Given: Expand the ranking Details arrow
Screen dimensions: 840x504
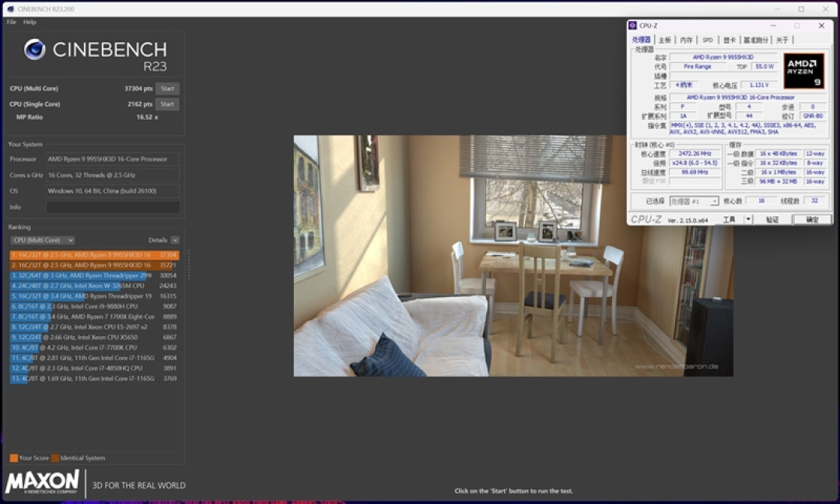Looking at the screenshot, I should pos(175,240).
